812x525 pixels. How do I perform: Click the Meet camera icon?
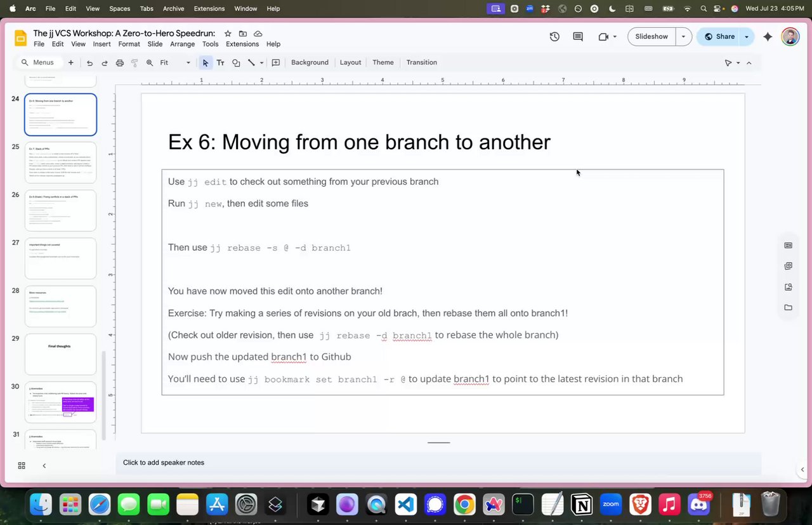coord(603,37)
